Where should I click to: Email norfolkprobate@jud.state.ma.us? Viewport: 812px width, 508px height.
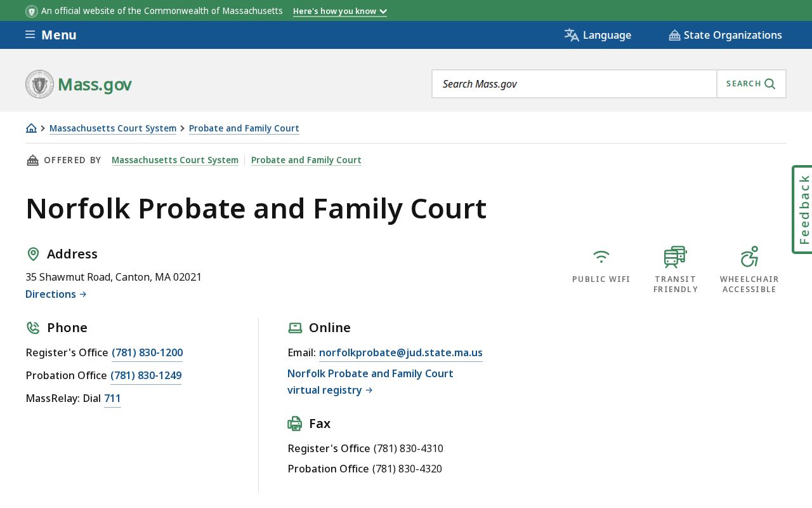401,352
